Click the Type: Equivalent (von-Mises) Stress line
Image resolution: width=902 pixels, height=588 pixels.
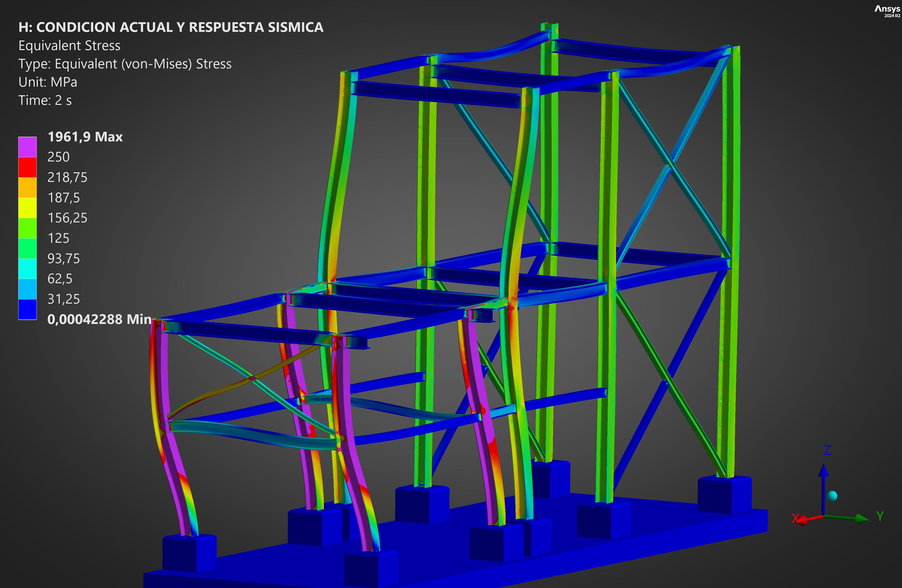click(x=125, y=64)
